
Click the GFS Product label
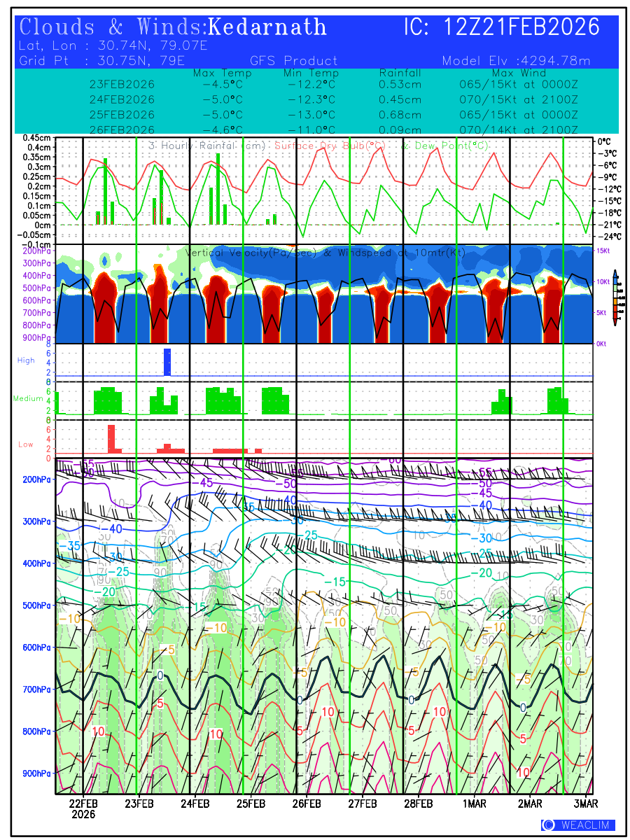click(x=293, y=61)
